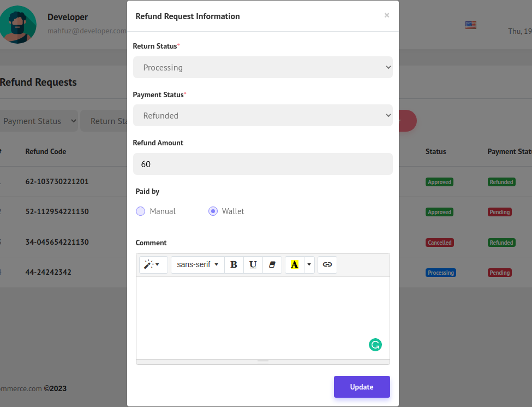Image resolution: width=532 pixels, height=407 pixels.
Task: Apply the yellow highlight color button
Action: tap(295, 265)
